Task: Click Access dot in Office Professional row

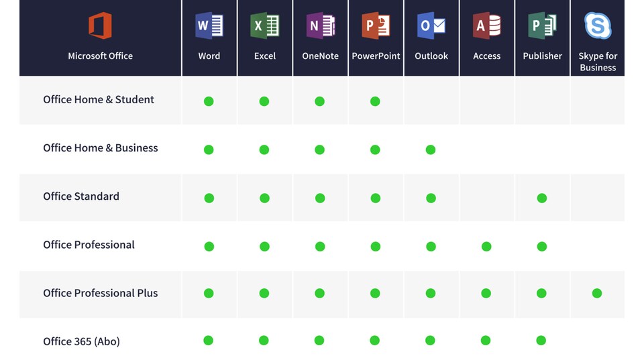Action: (x=486, y=247)
